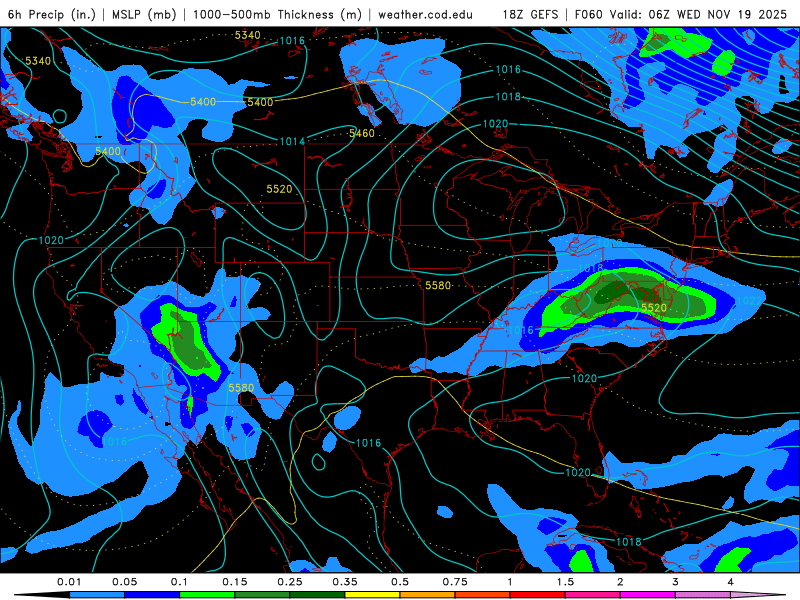
Task: Click the red 1–1.5 legend swatch
Action: point(538,595)
